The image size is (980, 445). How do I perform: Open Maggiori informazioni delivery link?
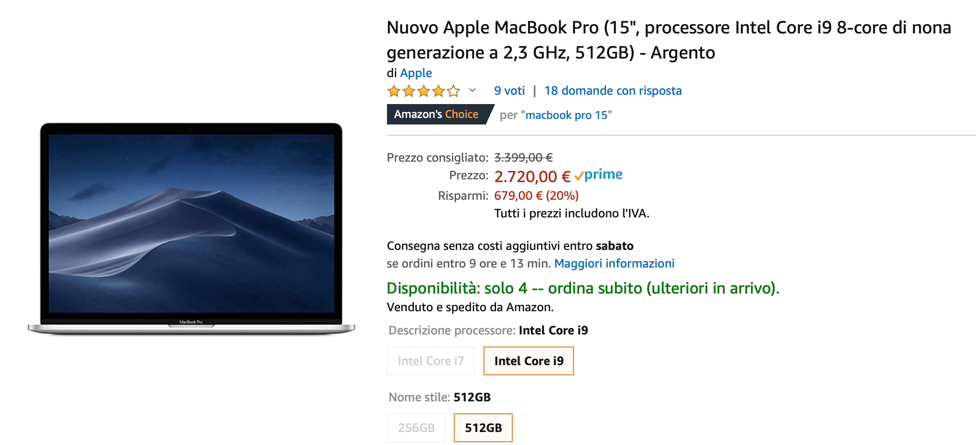tap(614, 263)
